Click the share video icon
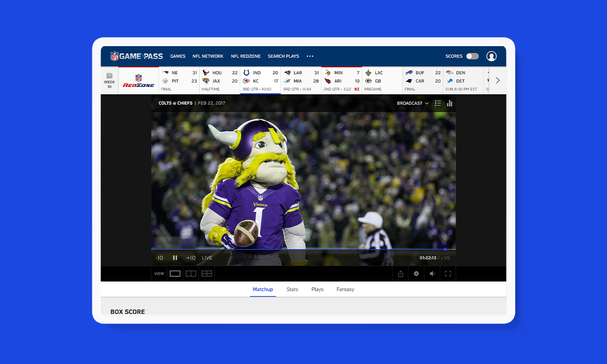This screenshot has width=607, height=364. [400, 274]
